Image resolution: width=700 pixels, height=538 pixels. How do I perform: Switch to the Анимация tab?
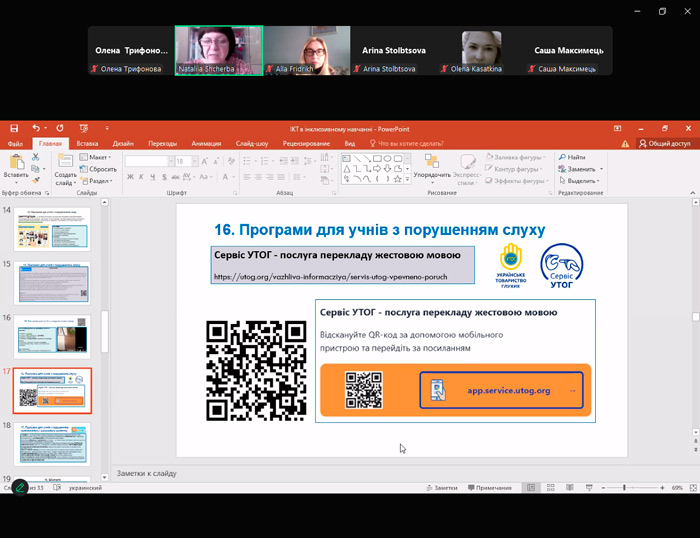pos(206,143)
